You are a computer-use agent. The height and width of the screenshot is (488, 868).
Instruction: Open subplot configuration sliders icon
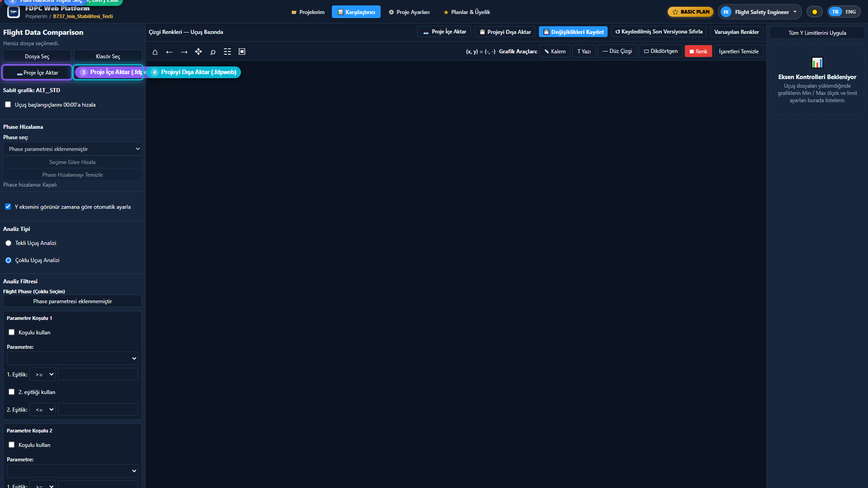(227, 52)
